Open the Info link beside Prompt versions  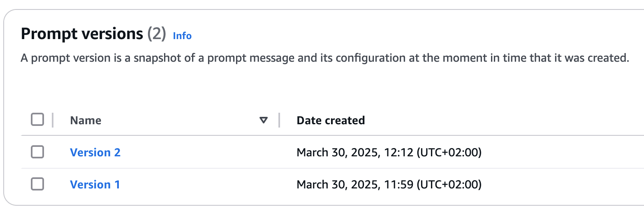182,36
